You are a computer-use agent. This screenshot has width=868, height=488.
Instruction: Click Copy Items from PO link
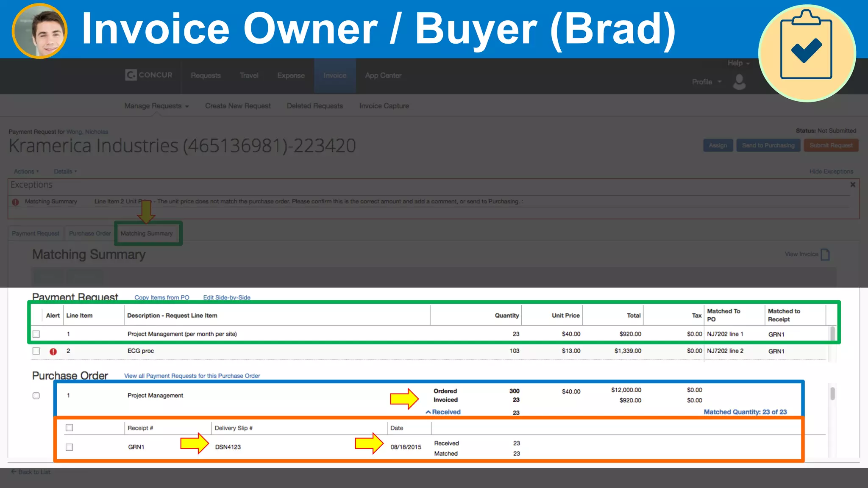[162, 297]
